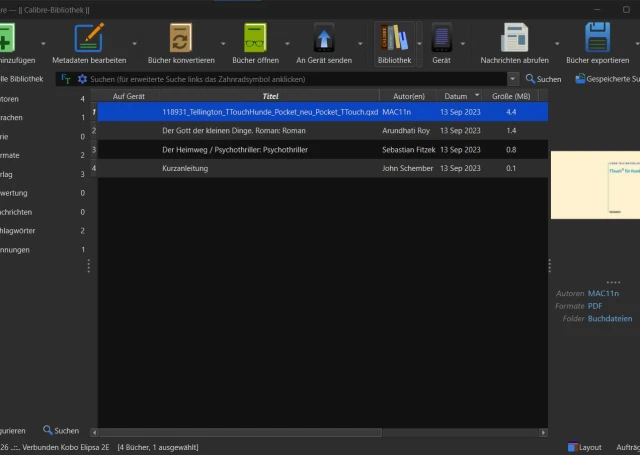Viewport: 640px width, 455px height.
Task: Click An Gerät senden icon
Action: [324, 38]
